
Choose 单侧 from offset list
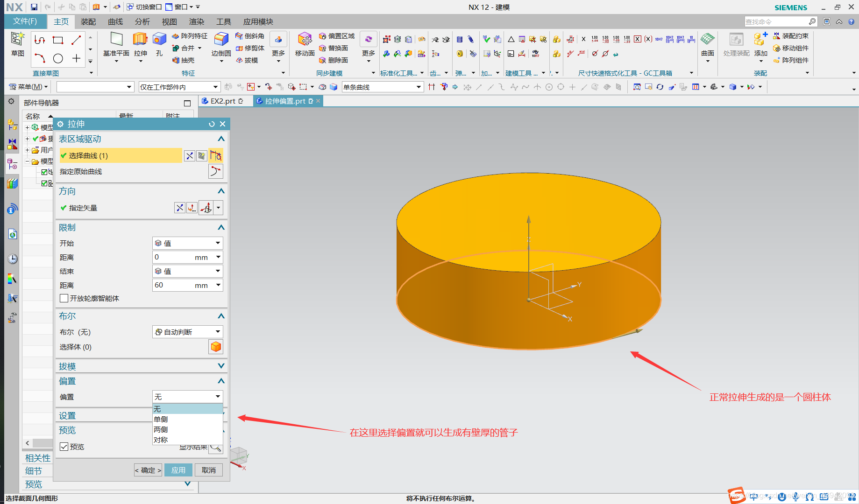click(x=188, y=419)
